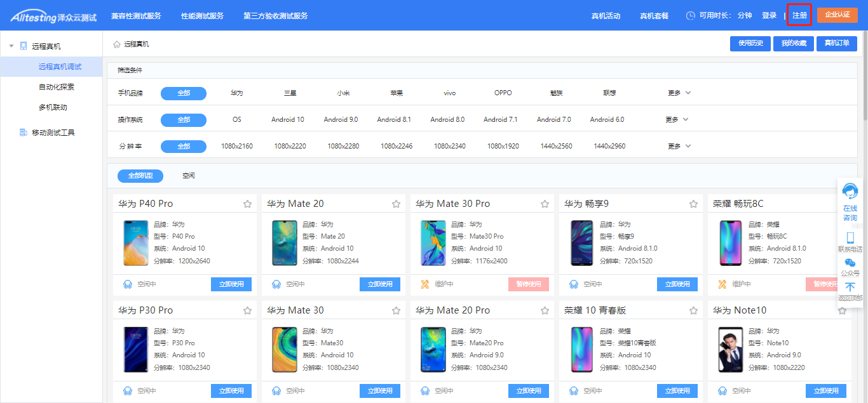868x403 pixels.
Task: Open 华为 Mate 30 phone thumbnail
Action: click(x=284, y=350)
